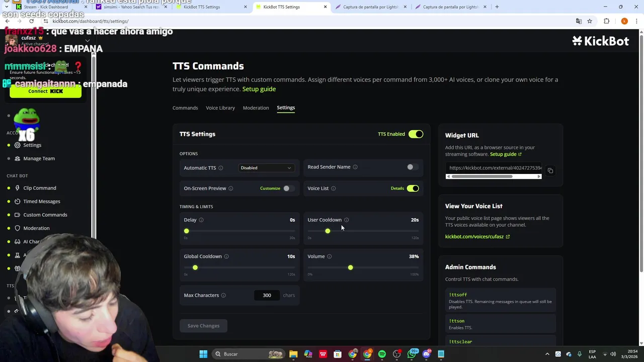Click the Custom Commands sidebar icon

pos(18,215)
